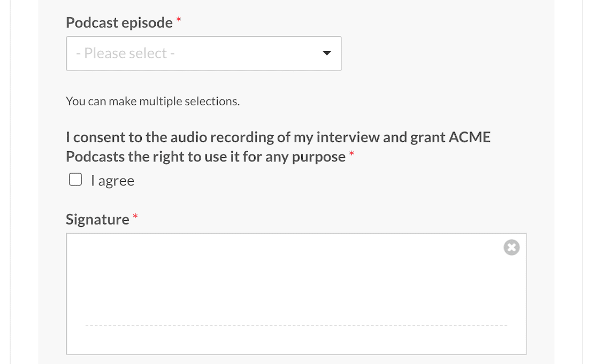
Task: Clear the signature using the X icon
Action: tap(511, 247)
